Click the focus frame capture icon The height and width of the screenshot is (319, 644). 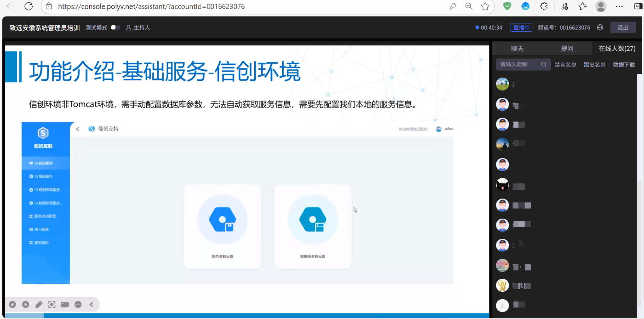click(x=52, y=305)
